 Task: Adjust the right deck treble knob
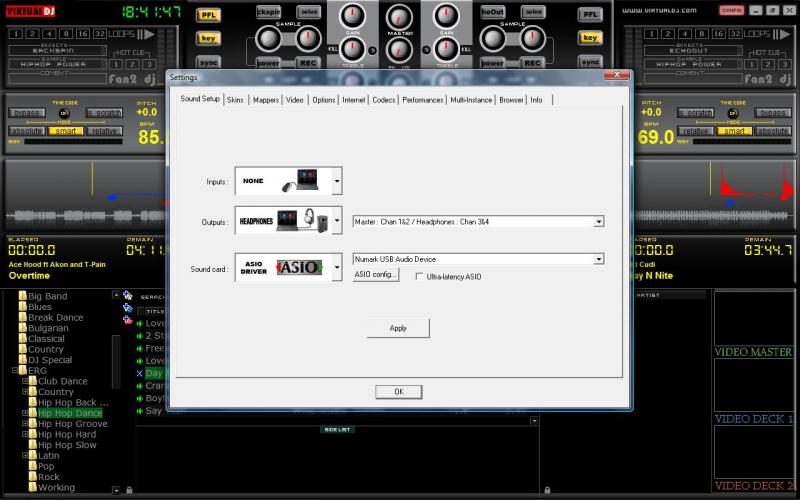click(x=447, y=49)
